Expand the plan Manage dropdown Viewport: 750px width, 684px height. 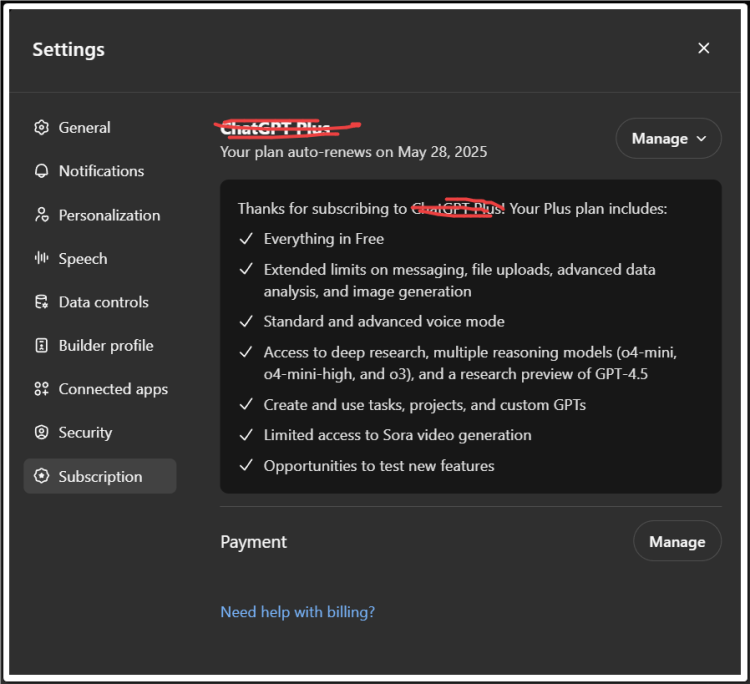(668, 138)
